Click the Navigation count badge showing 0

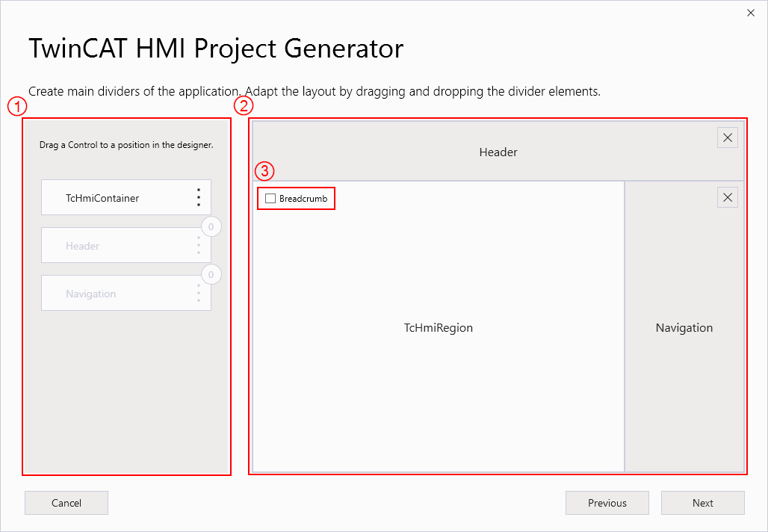(211, 274)
